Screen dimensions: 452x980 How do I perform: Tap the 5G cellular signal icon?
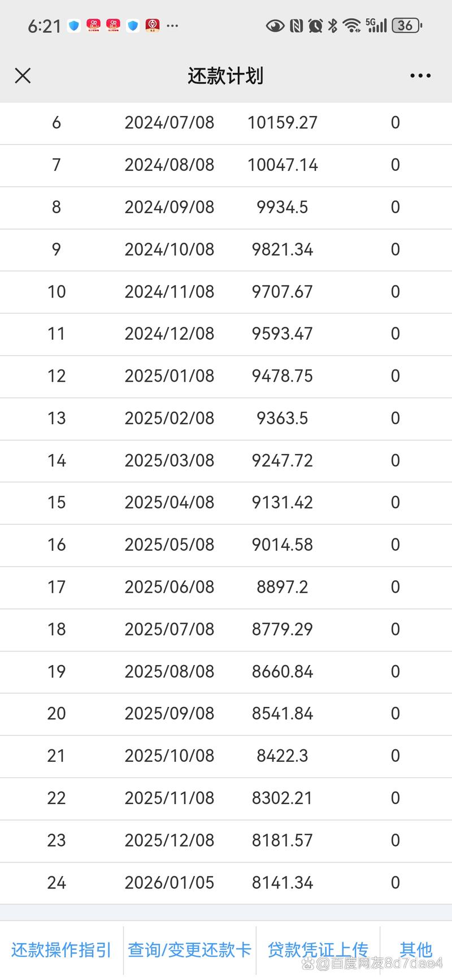tap(377, 25)
